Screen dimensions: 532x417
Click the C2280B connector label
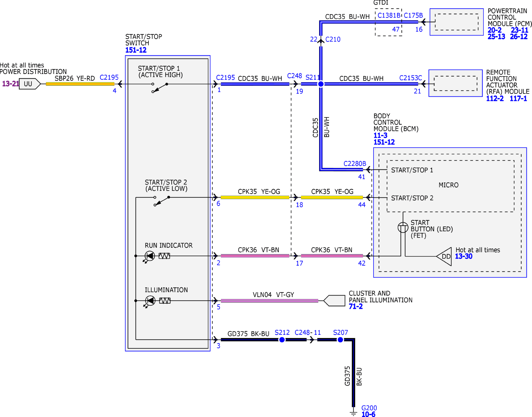[355, 164]
